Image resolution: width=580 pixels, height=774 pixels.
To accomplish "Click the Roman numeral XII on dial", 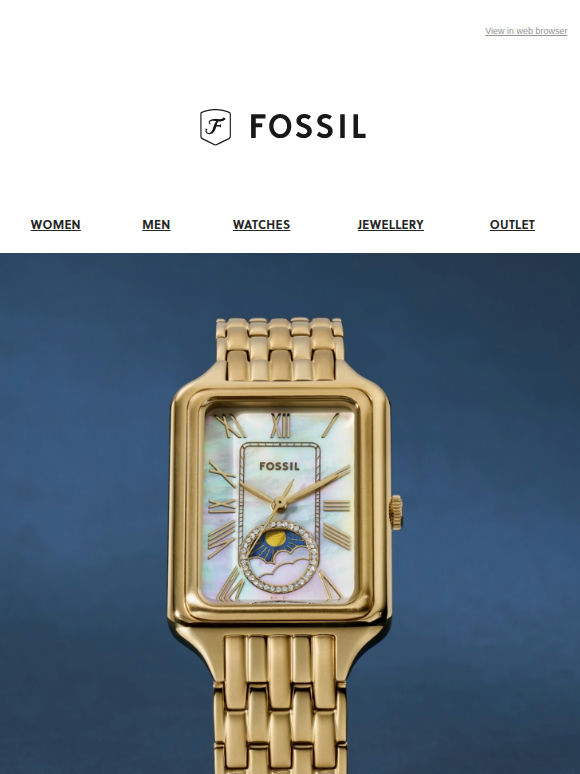I will point(280,426).
